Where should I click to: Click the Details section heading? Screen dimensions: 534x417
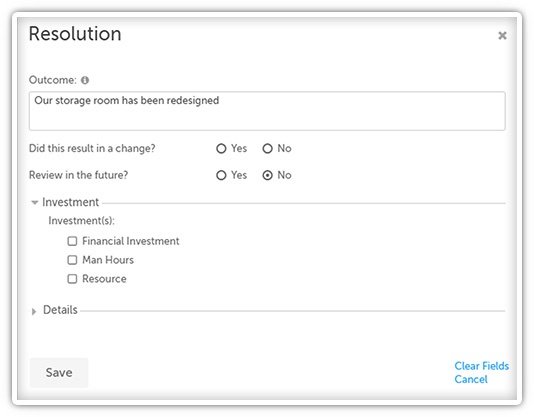60,310
